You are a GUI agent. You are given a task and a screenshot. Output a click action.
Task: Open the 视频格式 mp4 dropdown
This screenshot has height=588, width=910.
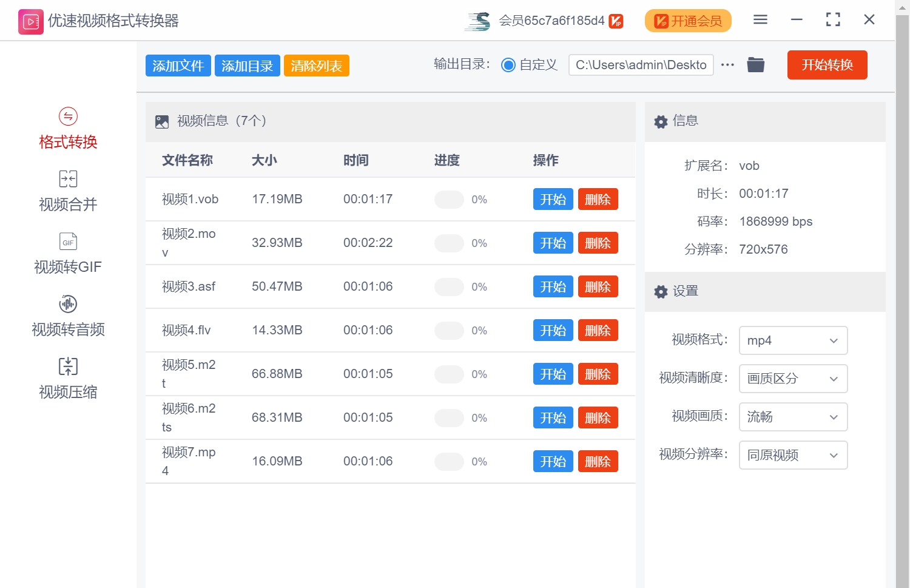[793, 340]
